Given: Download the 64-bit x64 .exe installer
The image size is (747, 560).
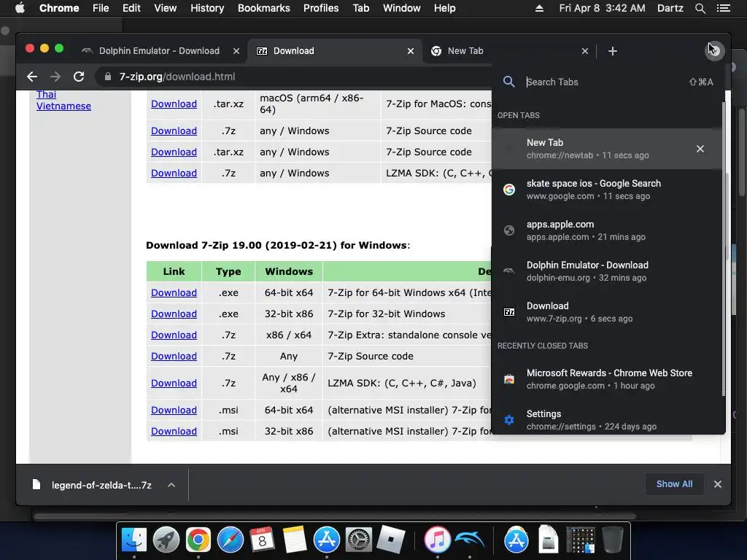Looking at the screenshot, I should [174, 293].
